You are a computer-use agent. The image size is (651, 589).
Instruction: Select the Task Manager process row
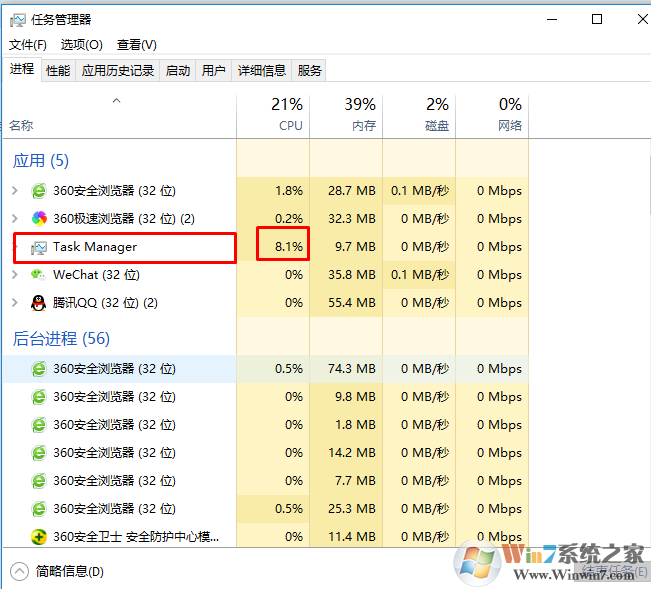[x=266, y=247]
